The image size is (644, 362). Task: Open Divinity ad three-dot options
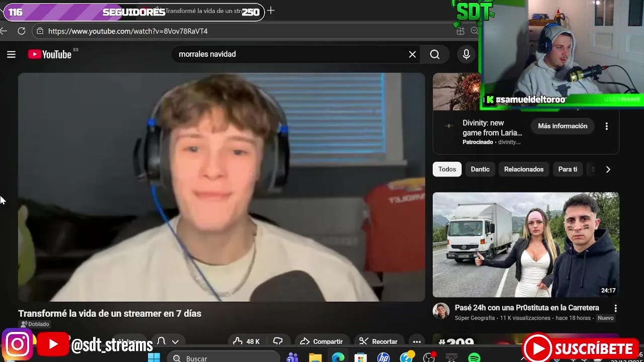click(607, 126)
